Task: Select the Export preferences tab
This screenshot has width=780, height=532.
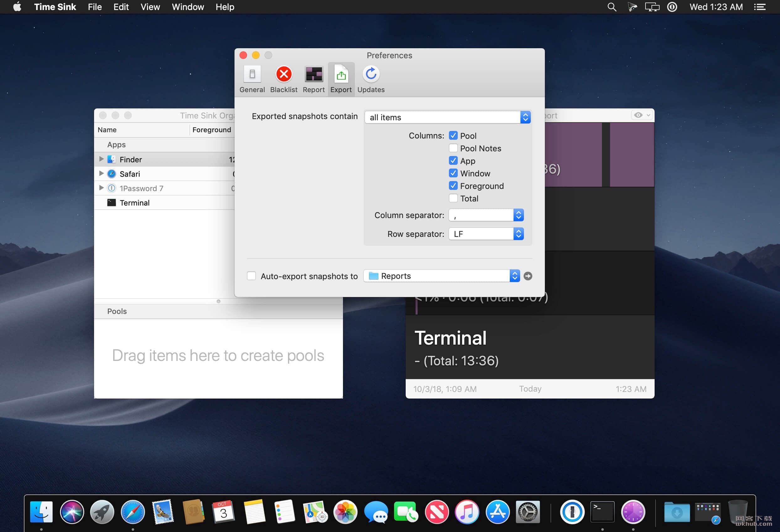Action: [341, 80]
